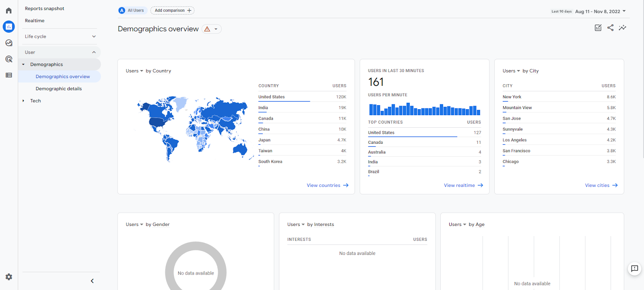Select Demographics in the sidebar
The height and width of the screenshot is (290, 644).
pos(47,64)
